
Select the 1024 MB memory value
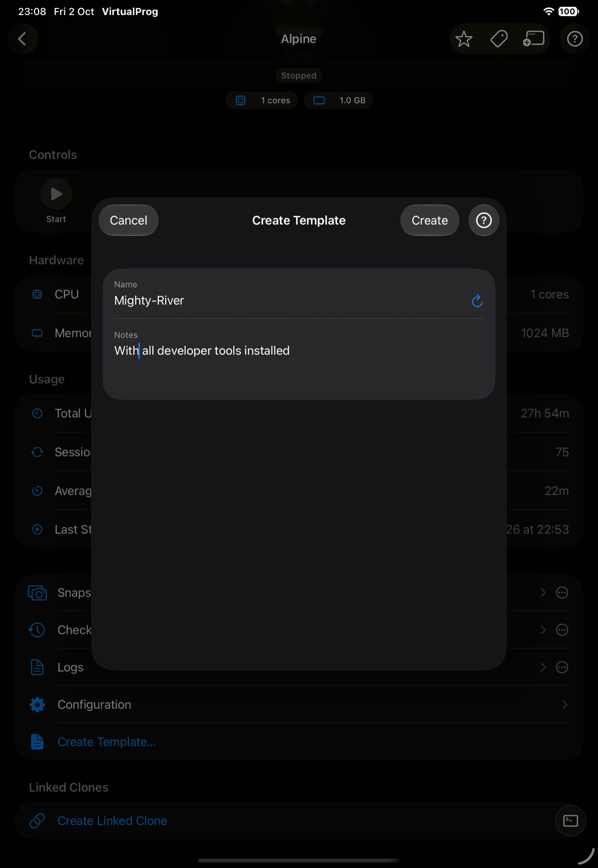pos(545,333)
